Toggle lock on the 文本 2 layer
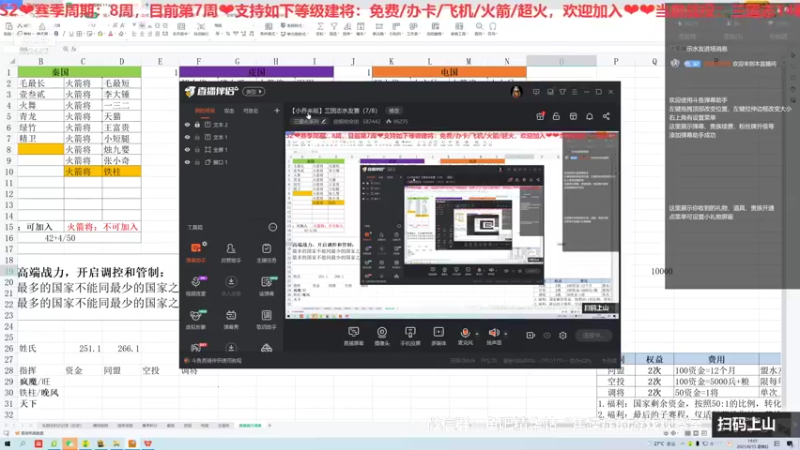This screenshot has height=450, width=800. click(x=197, y=124)
